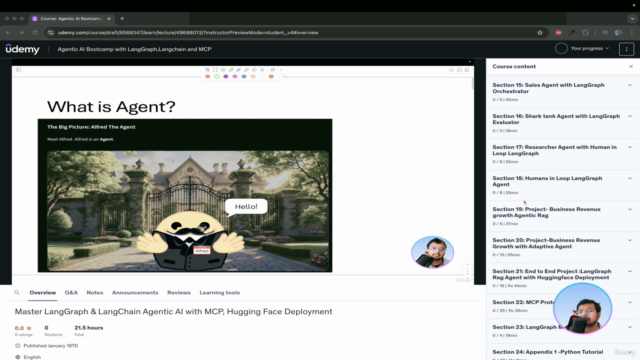640x360 pixels.
Task: Click the What is Agent? slide heading
Action: pyautogui.click(x=111, y=107)
